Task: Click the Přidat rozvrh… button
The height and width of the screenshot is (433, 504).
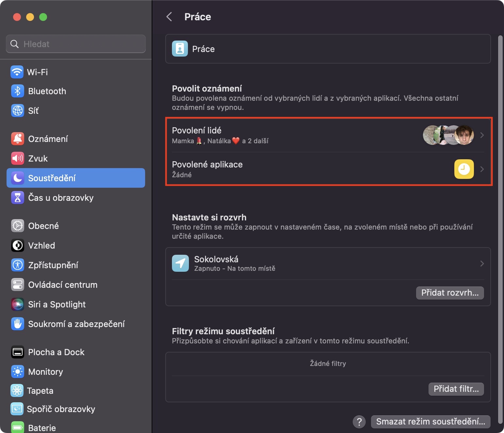Action: [450, 293]
